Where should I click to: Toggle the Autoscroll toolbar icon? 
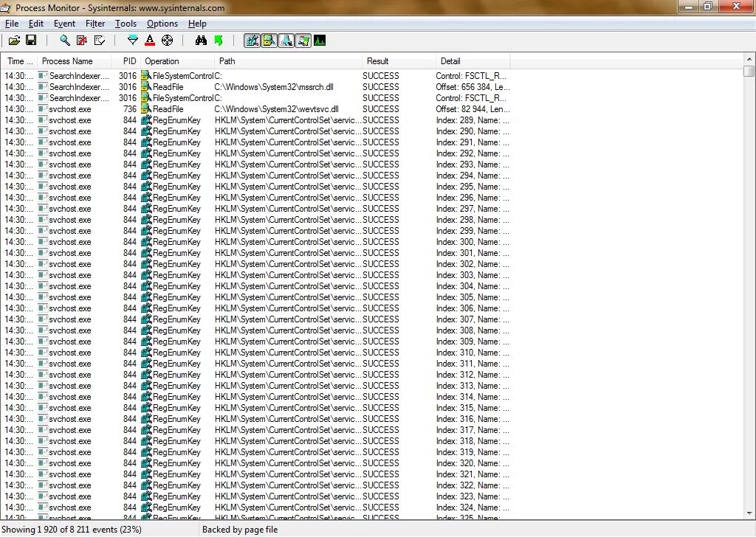(82, 41)
